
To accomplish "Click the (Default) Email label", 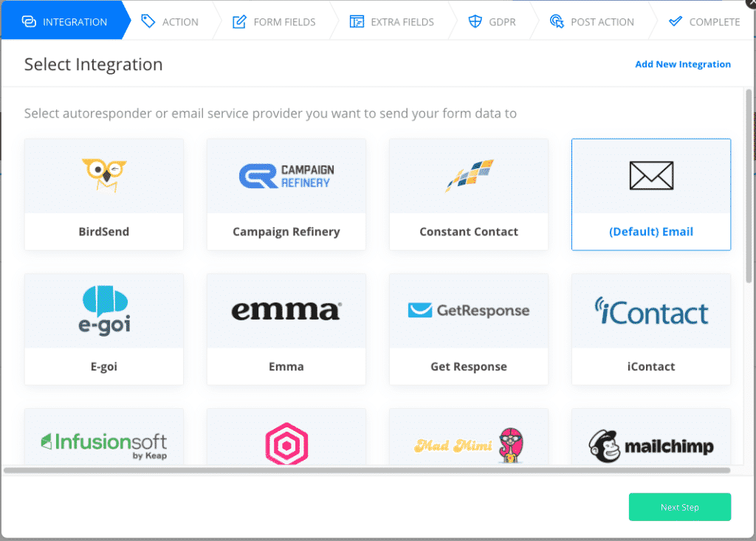I will pyautogui.click(x=651, y=232).
